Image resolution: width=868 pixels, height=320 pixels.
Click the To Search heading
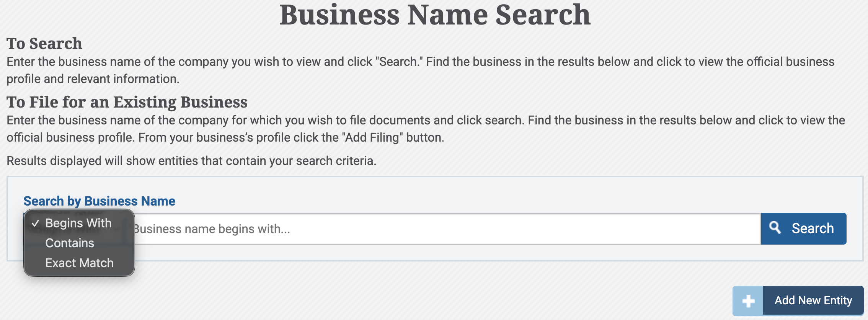(44, 44)
